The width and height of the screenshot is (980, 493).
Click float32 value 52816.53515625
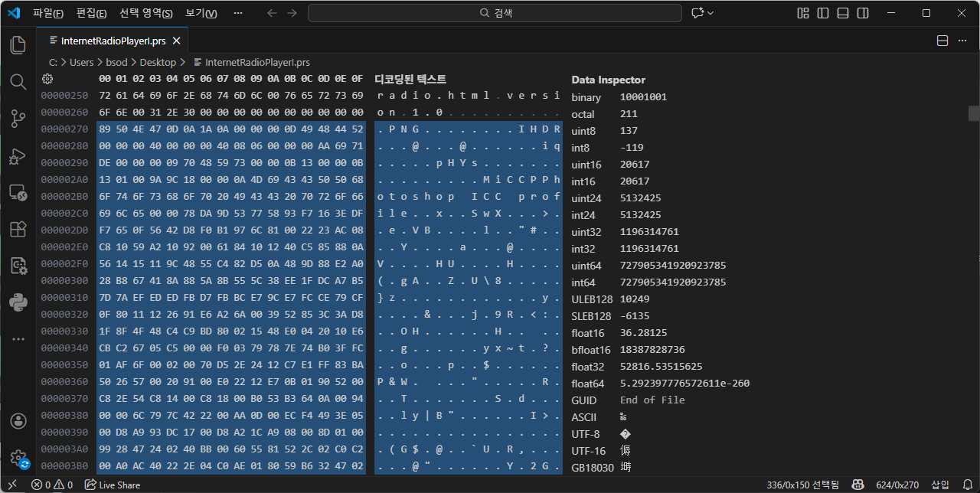[661, 367]
